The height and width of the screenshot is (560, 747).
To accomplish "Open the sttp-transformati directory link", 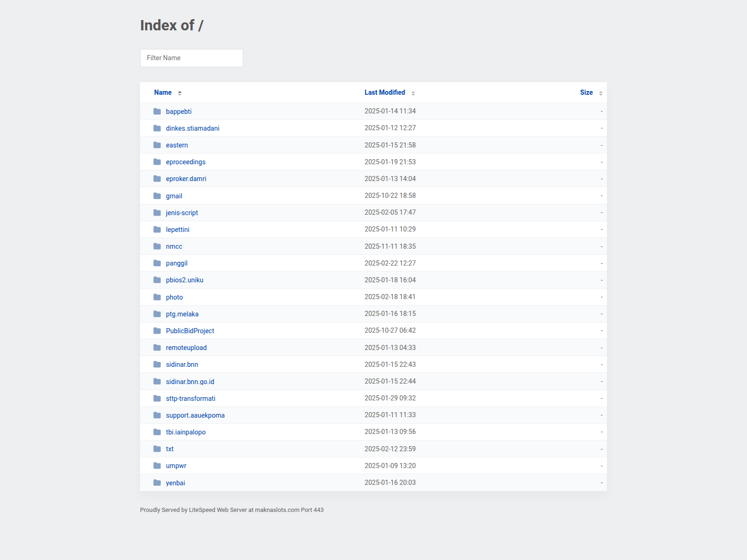I will [x=191, y=399].
